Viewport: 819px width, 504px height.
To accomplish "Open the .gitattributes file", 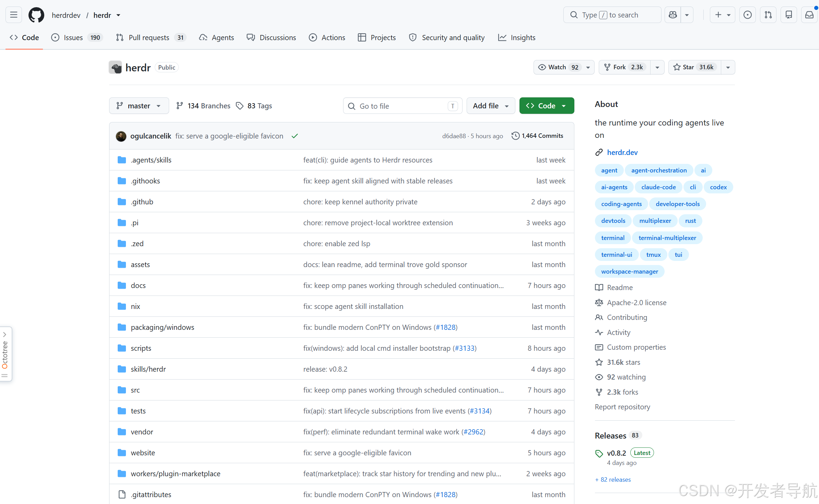I will click(151, 494).
